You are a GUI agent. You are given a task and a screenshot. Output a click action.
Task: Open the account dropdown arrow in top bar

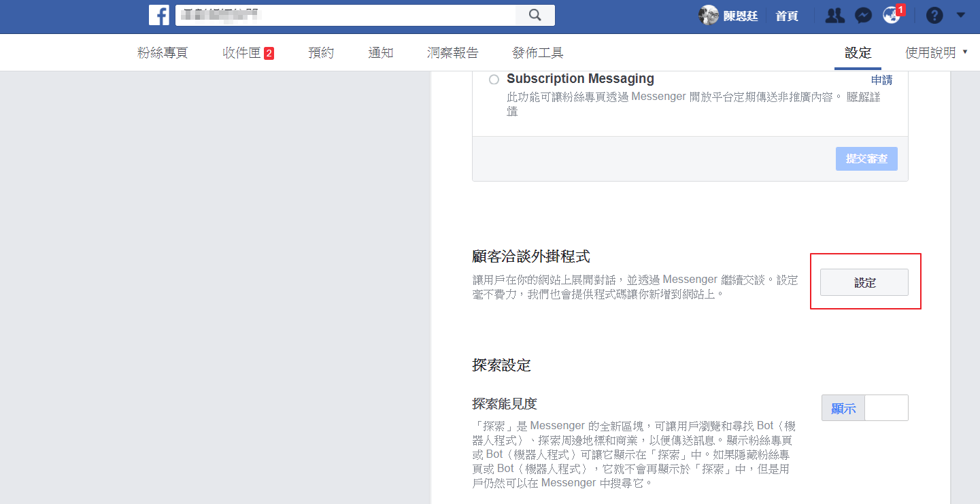point(960,15)
